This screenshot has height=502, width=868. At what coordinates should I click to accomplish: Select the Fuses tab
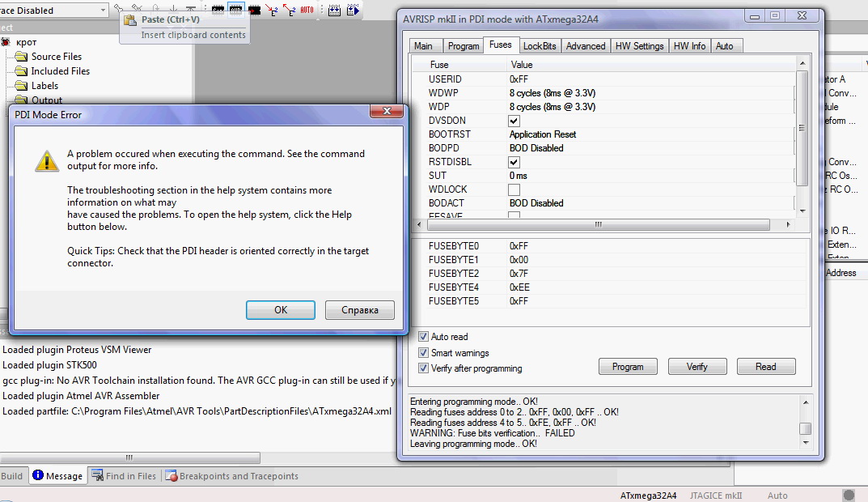point(501,45)
